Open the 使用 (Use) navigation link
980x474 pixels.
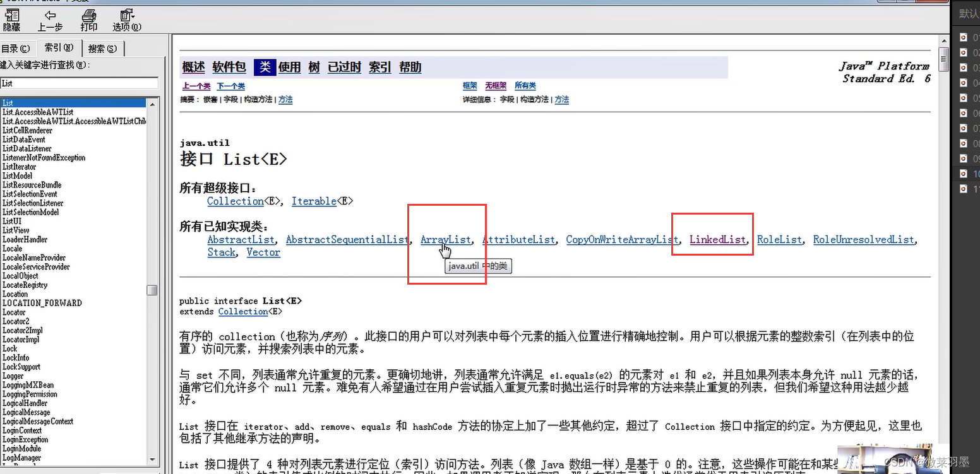coord(289,67)
